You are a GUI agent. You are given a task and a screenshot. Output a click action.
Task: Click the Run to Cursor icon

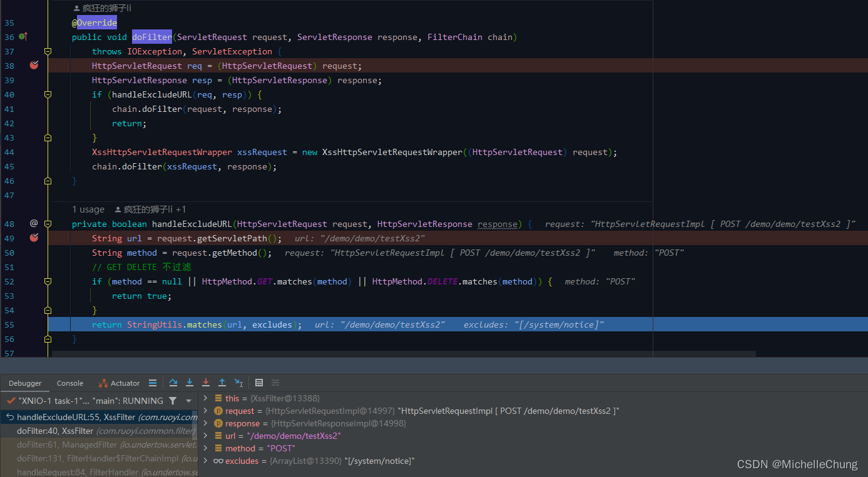point(238,383)
